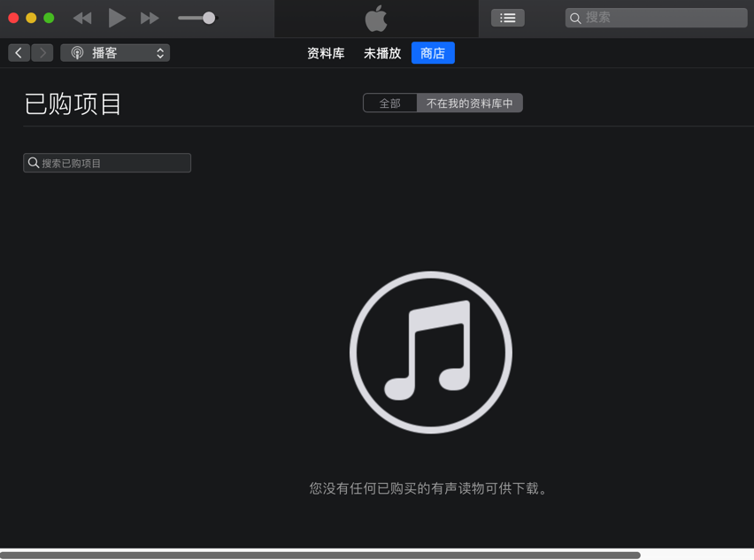Viewport: 754px width, 560px height.
Task: Select the 商店 tab
Action: coord(433,53)
